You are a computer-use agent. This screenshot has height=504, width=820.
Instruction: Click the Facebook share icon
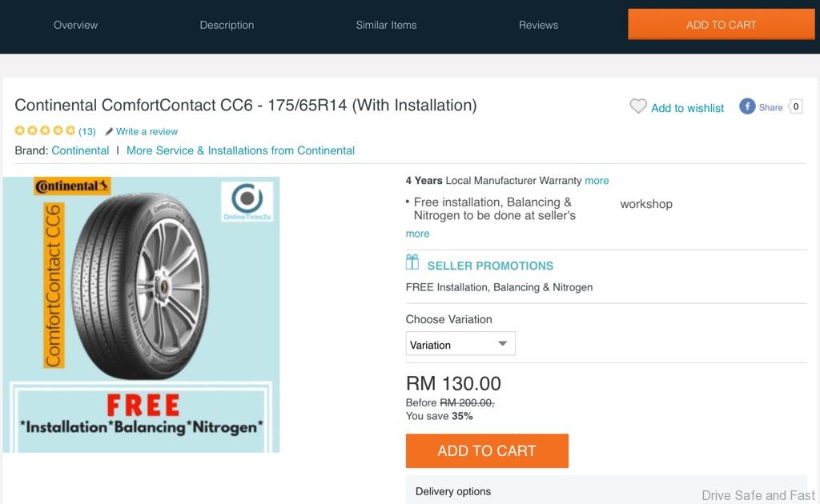click(747, 106)
